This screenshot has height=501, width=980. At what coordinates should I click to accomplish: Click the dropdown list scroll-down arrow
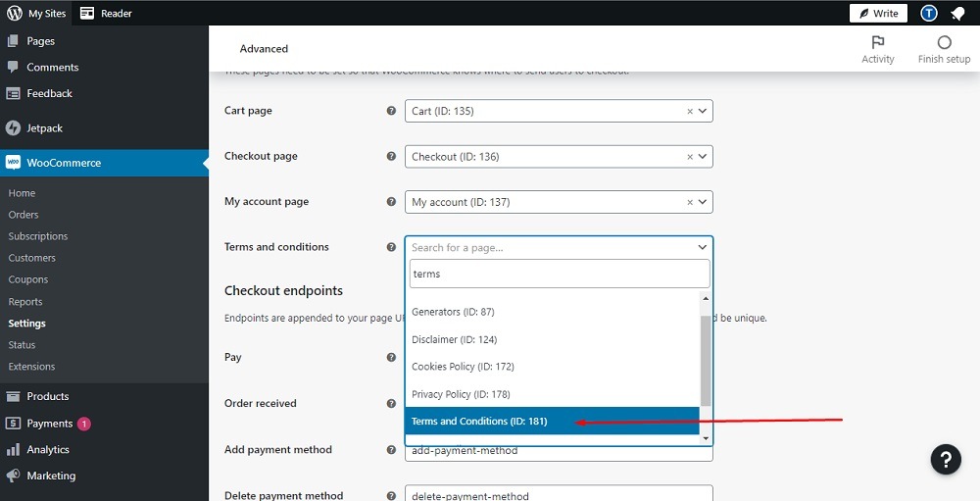(706, 438)
